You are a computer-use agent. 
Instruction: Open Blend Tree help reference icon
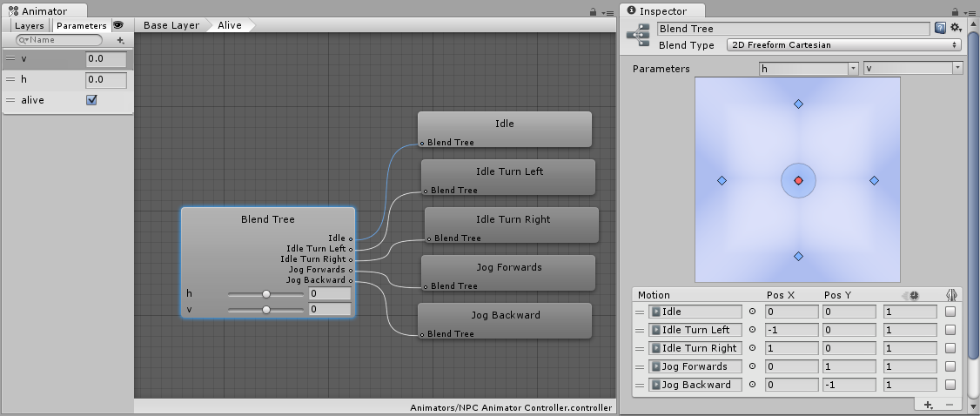tap(940, 29)
